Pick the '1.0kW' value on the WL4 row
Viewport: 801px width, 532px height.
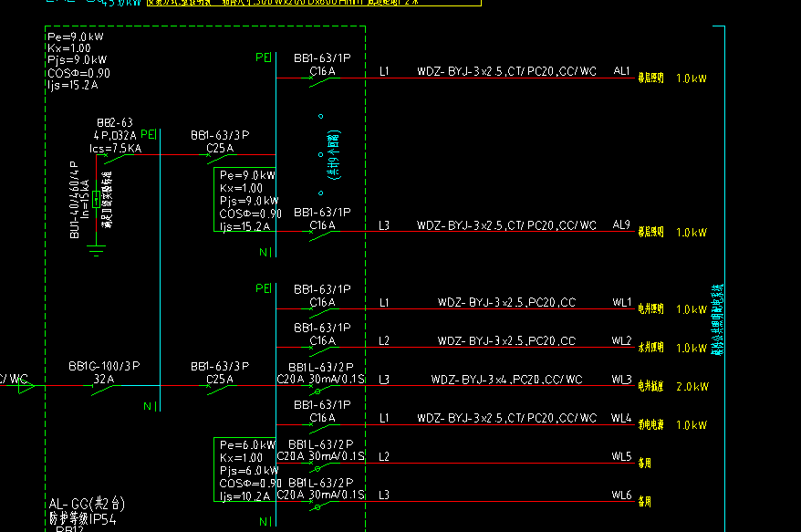coord(692,424)
